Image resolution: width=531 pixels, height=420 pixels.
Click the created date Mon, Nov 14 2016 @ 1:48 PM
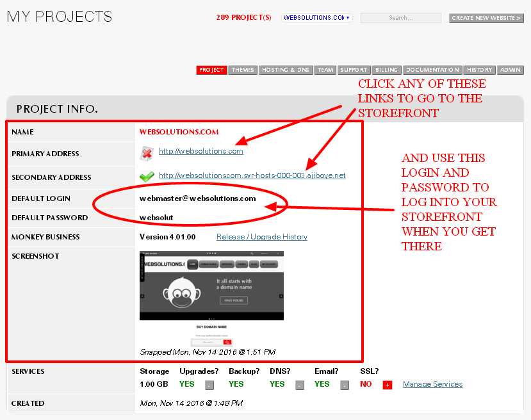[191, 403]
